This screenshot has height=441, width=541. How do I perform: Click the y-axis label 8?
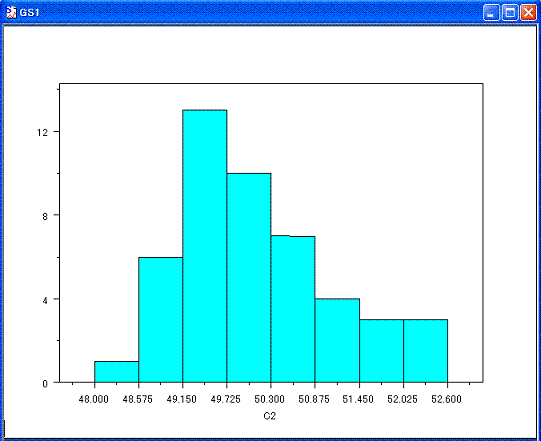point(45,216)
